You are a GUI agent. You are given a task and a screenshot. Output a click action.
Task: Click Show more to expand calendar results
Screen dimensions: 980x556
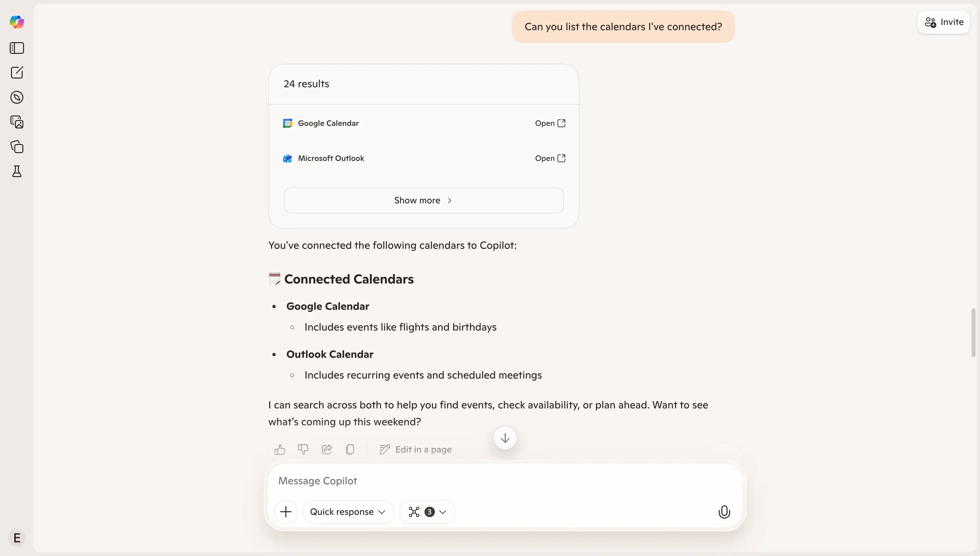click(x=423, y=200)
